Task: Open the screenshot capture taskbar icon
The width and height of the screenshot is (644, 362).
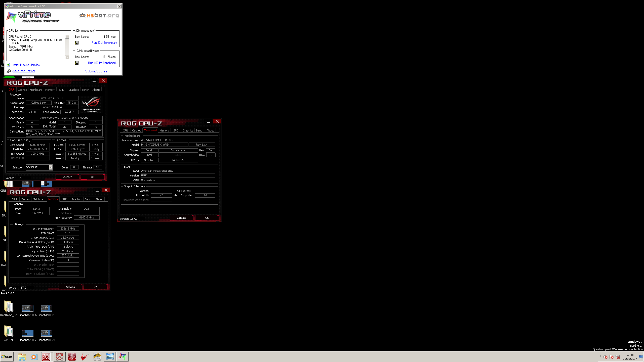Action: 110,356
